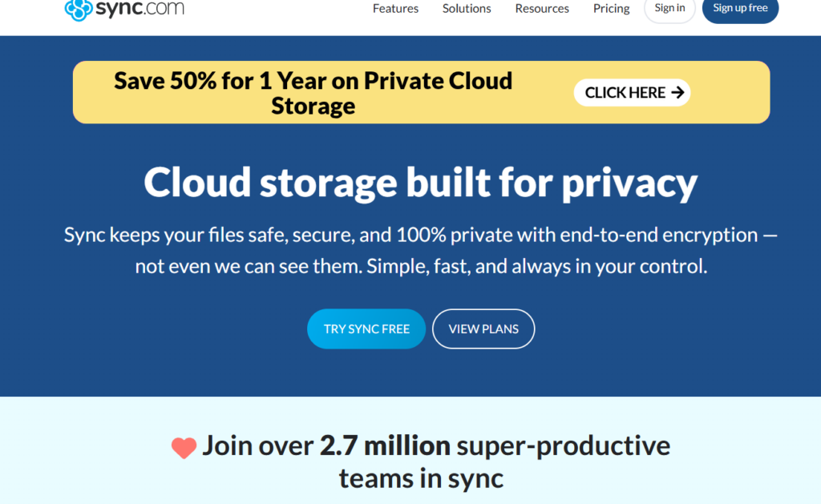Click the teams in sync heading line

tap(421, 478)
